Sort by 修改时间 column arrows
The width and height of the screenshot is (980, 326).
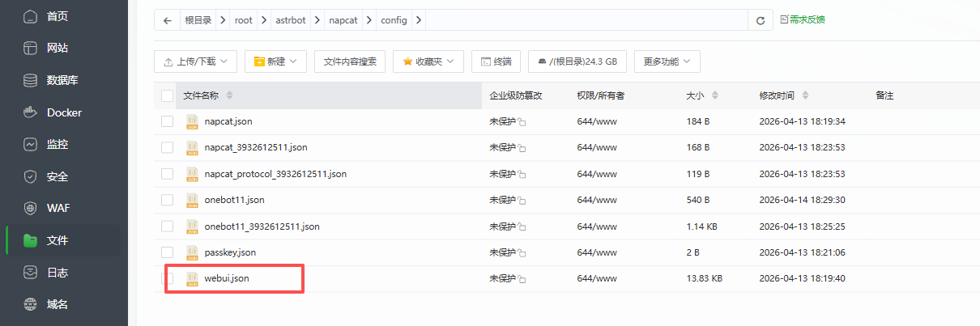(804, 95)
